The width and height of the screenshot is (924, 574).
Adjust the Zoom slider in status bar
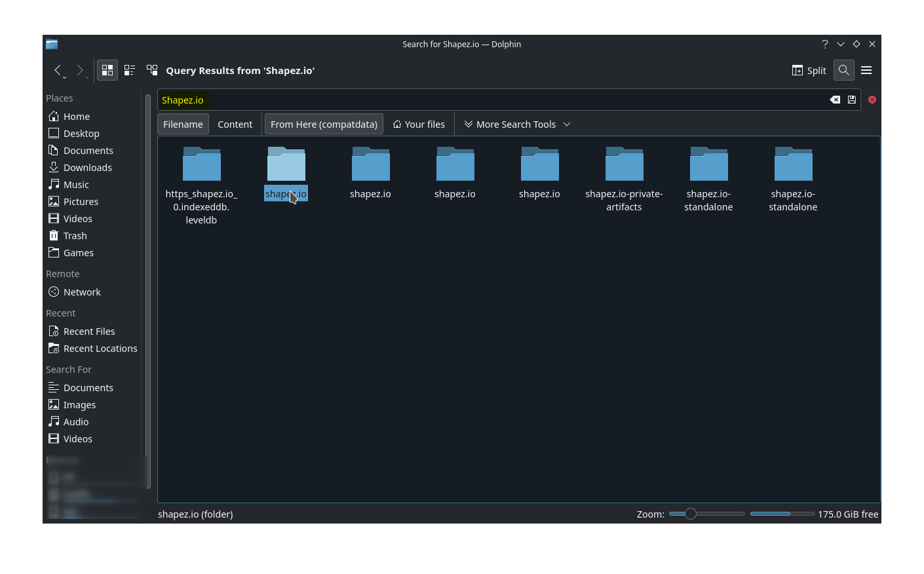[707, 514]
